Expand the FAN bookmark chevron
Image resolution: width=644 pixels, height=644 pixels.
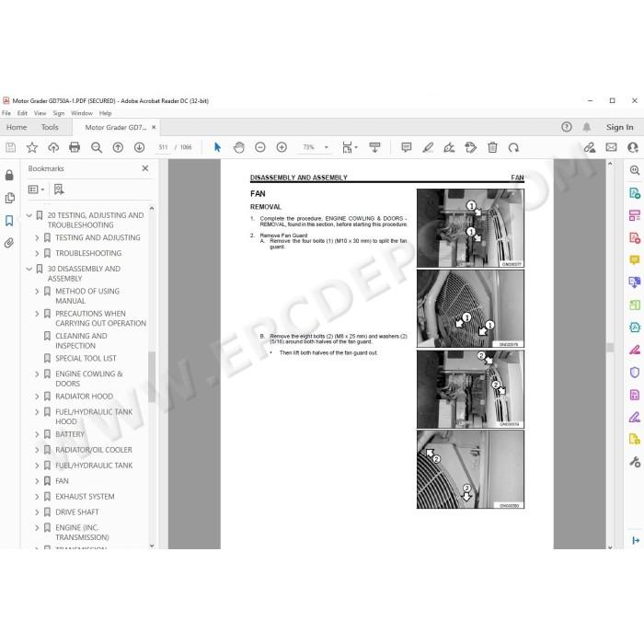37,481
